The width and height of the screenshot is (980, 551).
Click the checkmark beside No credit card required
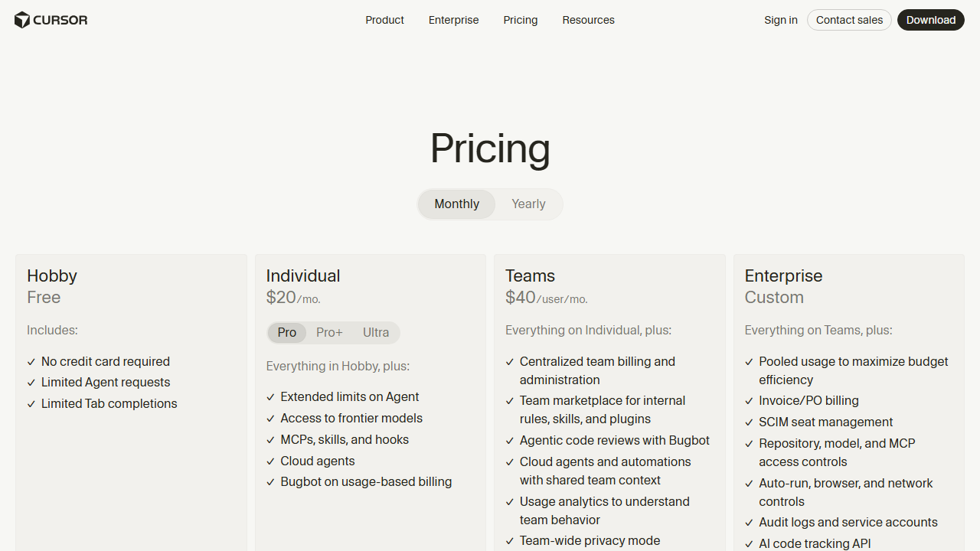[31, 362]
